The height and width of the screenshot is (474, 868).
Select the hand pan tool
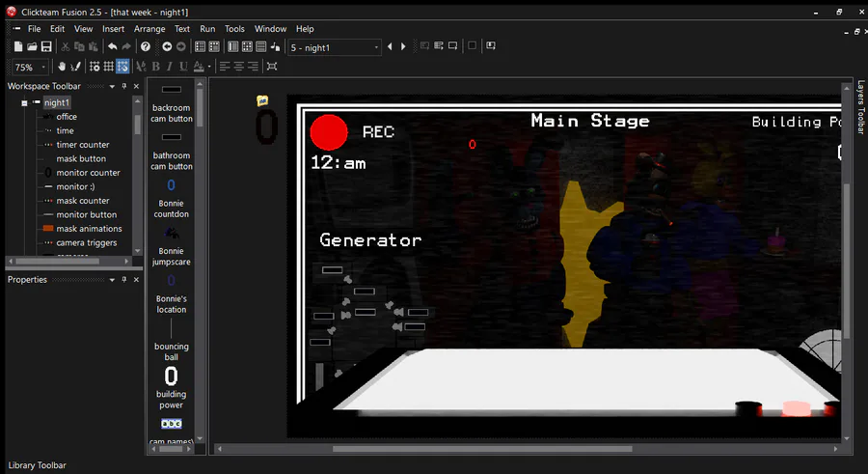tap(62, 67)
